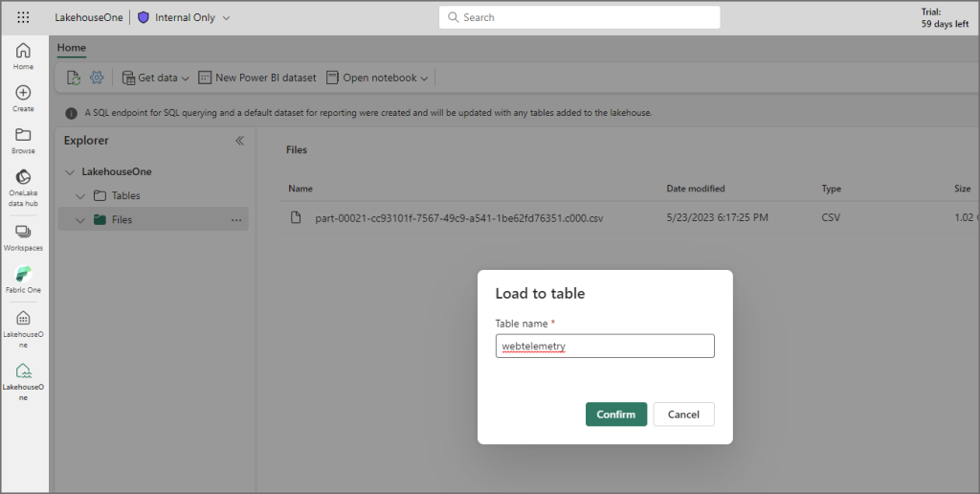980x494 pixels.
Task: Open the Files more options ellipsis
Action: [236, 220]
